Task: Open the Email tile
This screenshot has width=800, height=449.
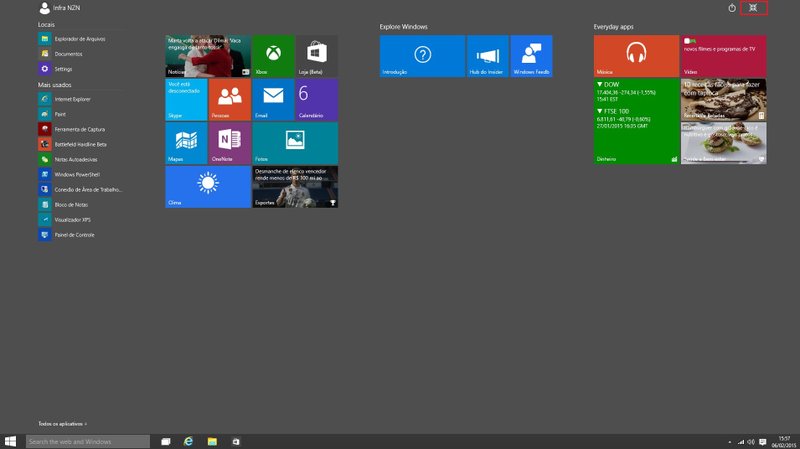Action: 273,99
